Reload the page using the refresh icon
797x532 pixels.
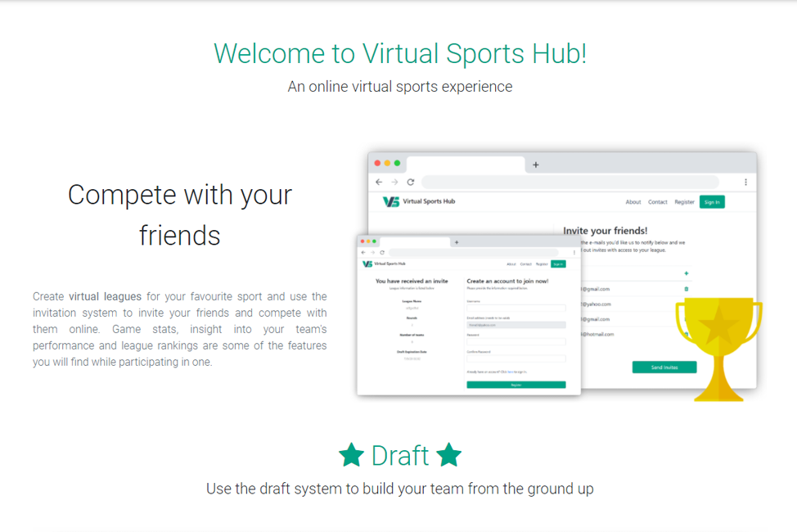[x=411, y=182]
